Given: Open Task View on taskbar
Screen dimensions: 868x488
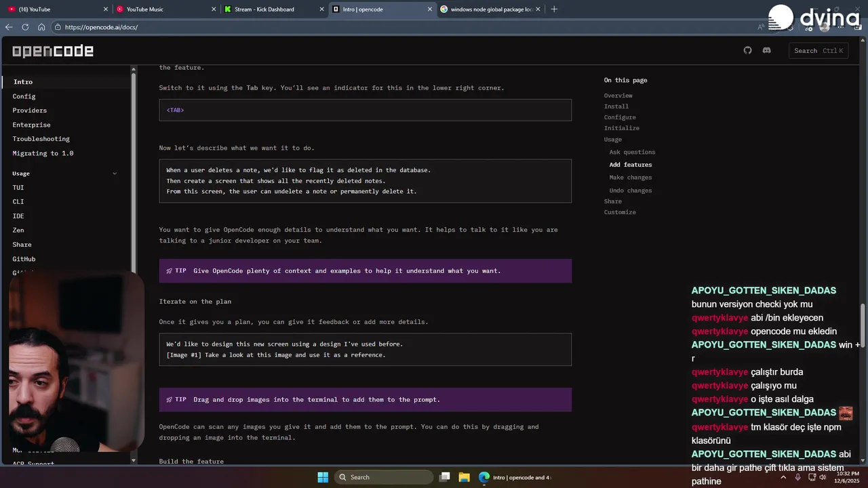Looking at the screenshot, I should point(445,477).
